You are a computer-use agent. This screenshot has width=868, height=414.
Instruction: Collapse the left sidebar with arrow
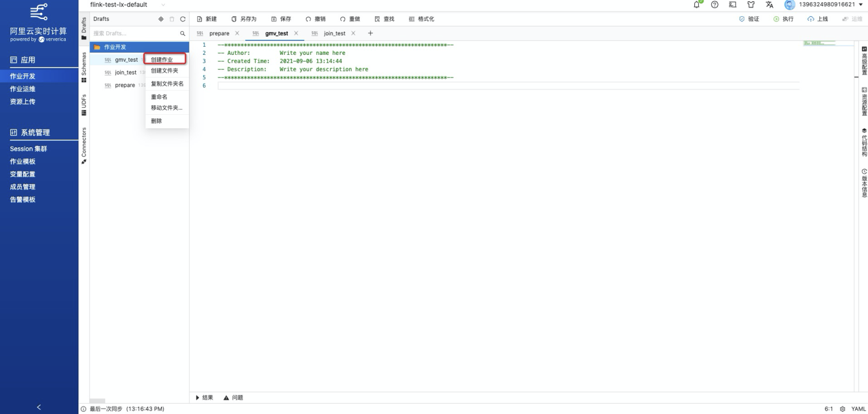click(x=39, y=408)
